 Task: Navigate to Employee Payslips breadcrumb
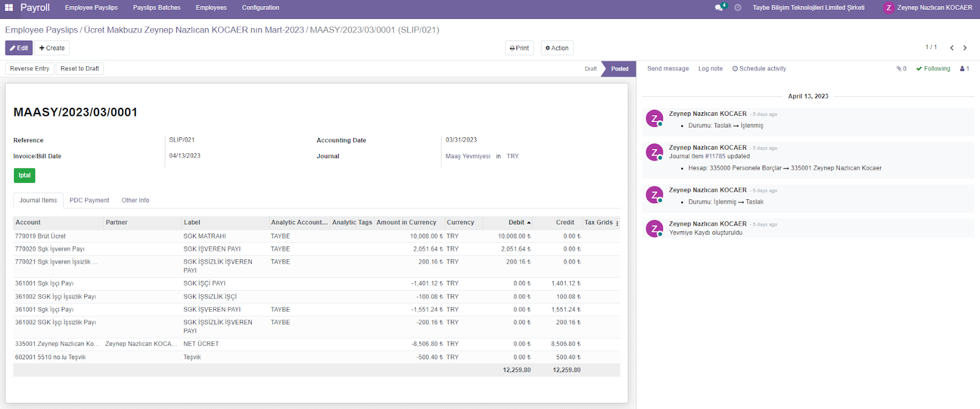tap(42, 29)
